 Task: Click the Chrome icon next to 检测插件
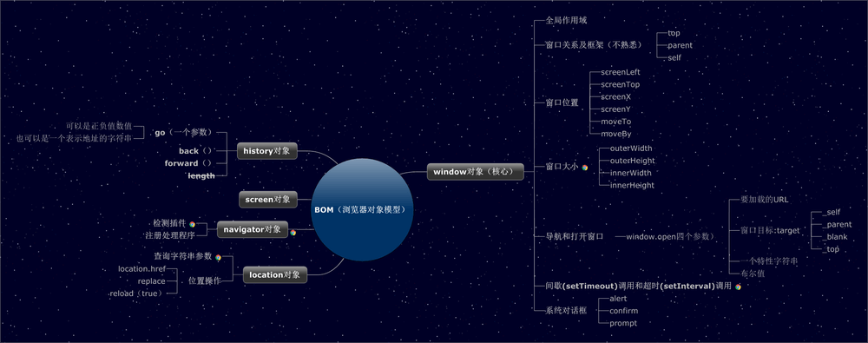tap(192, 224)
